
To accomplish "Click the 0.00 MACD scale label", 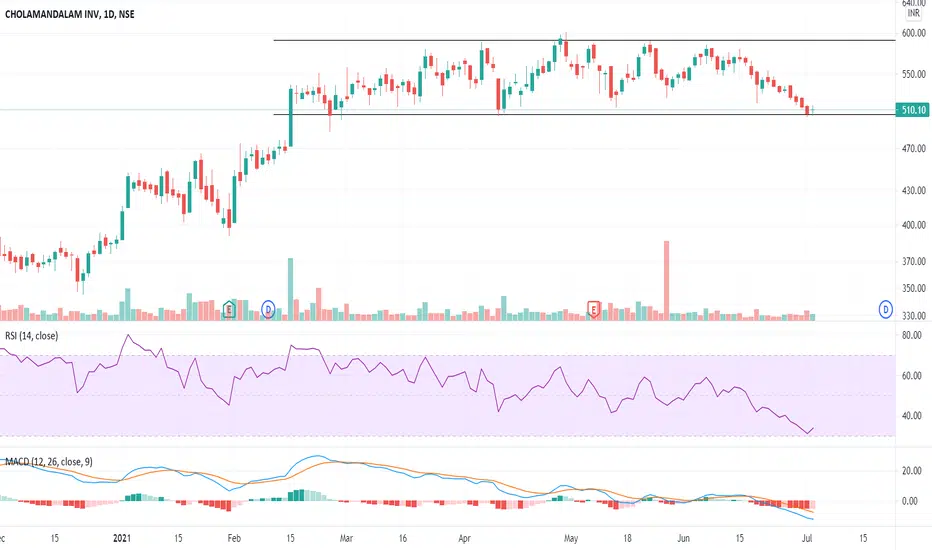I will pyautogui.click(x=910, y=501).
